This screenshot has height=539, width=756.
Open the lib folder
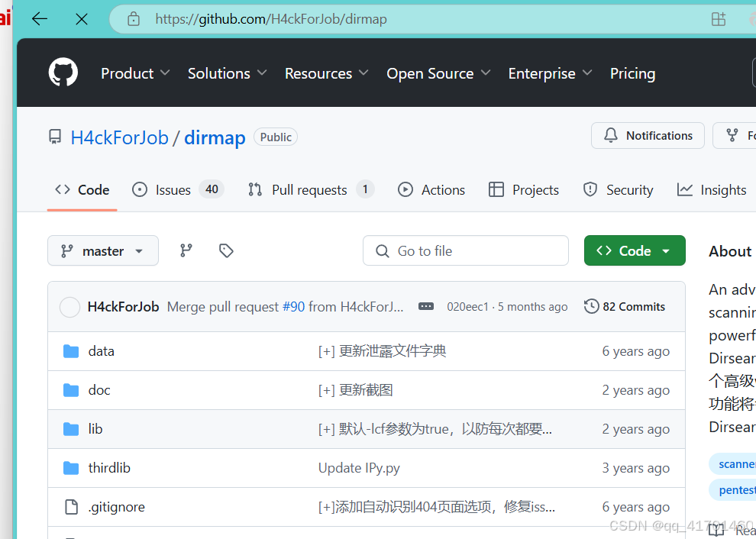[x=95, y=429]
